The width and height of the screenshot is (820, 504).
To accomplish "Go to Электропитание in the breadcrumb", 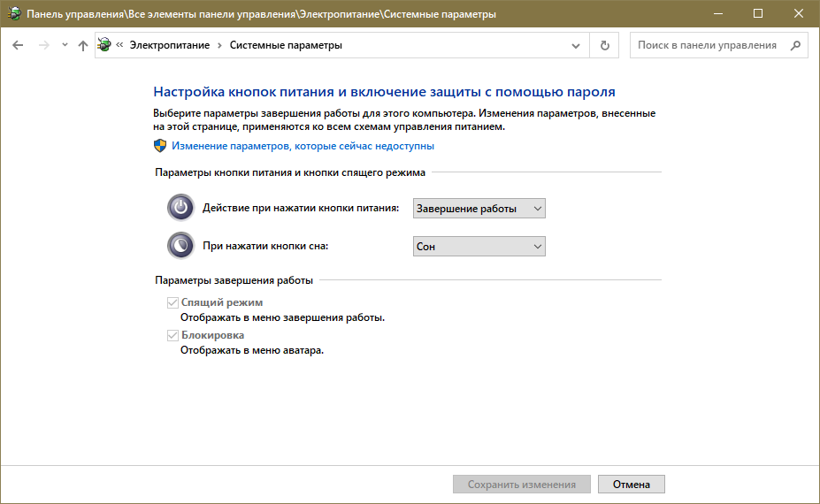I will pyautogui.click(x=170, y=45).
